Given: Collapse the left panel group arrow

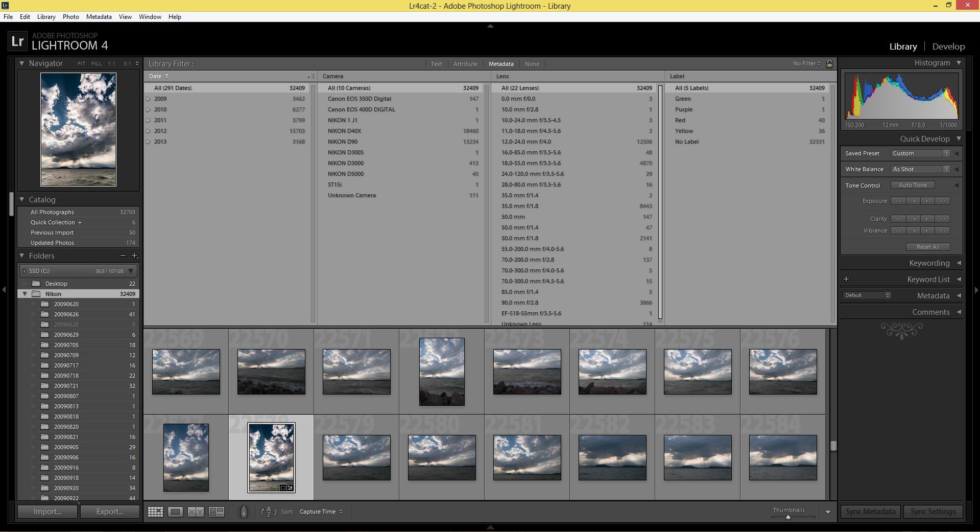Looking at the screenshot, I should pos(4,290).
